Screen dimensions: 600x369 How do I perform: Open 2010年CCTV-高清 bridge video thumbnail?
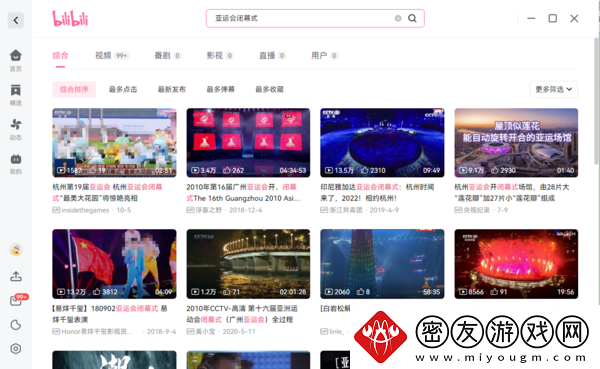point(248,264)
